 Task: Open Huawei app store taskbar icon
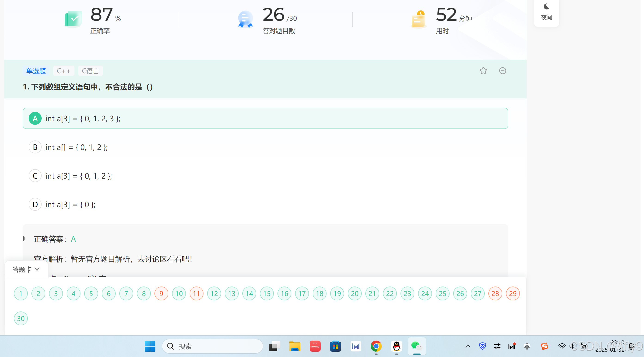pos(315,346)
